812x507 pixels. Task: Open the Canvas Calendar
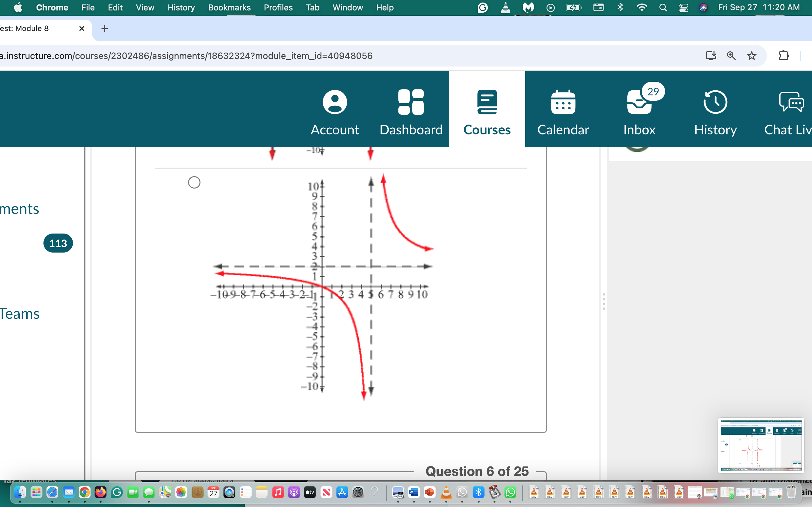(563, 111)
